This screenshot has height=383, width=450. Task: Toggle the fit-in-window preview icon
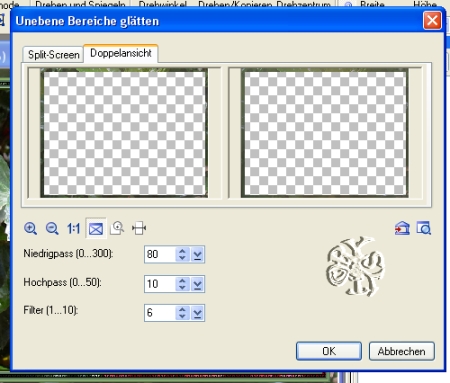pyautogui.click(x=96, y=229)
